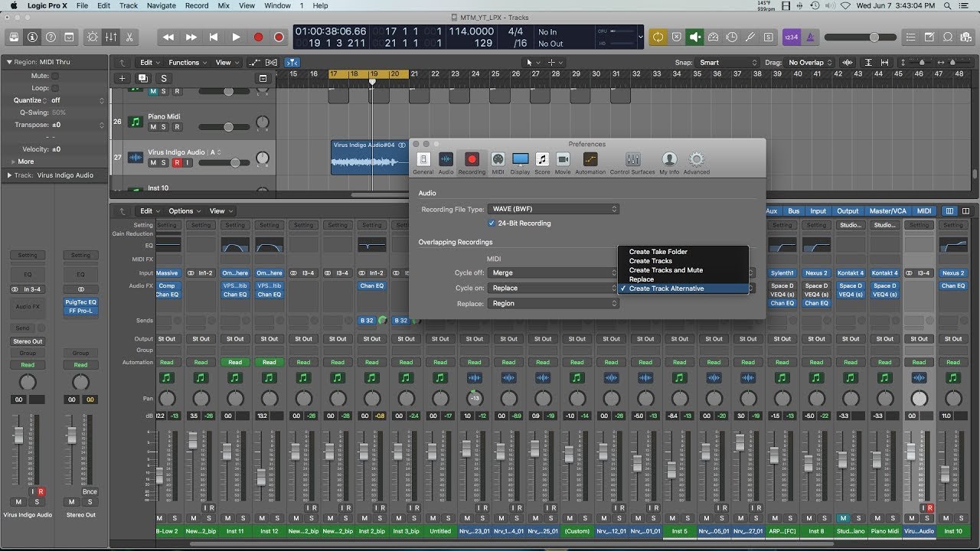The width and height of the screenshot is (980, 551).
Task: Toggle the green feedback speaker button
Action: (x=695, y=37)
